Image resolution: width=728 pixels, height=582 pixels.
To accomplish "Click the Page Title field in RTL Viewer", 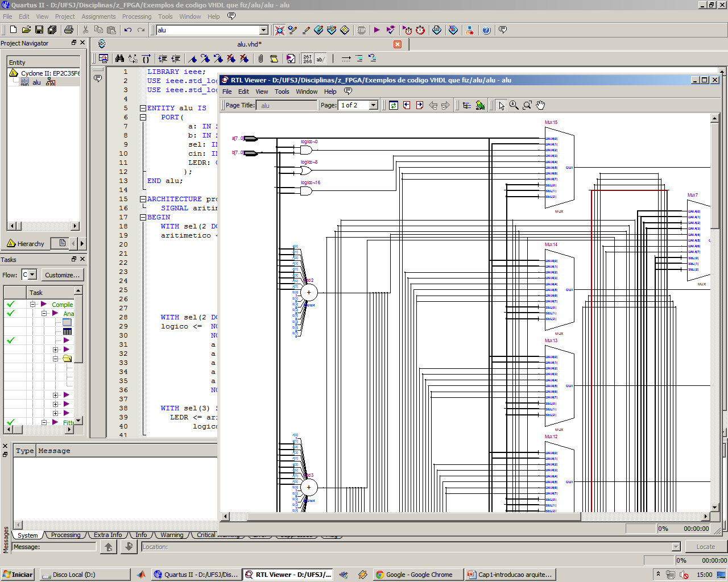I will coord(287,105).
